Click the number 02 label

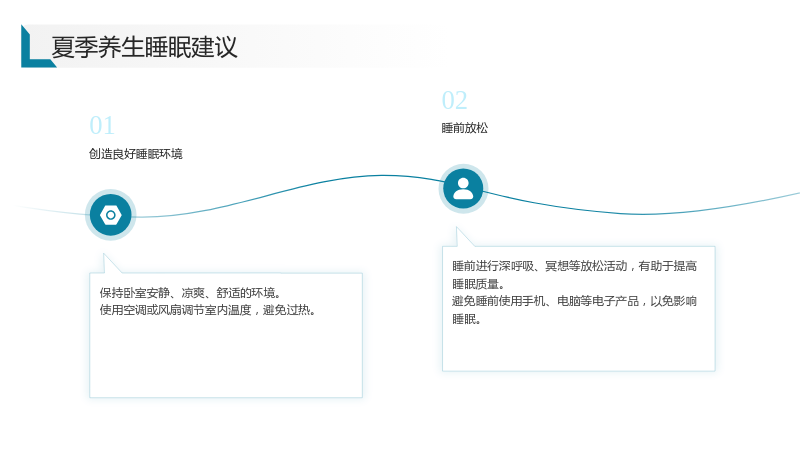tap(454, 101)
